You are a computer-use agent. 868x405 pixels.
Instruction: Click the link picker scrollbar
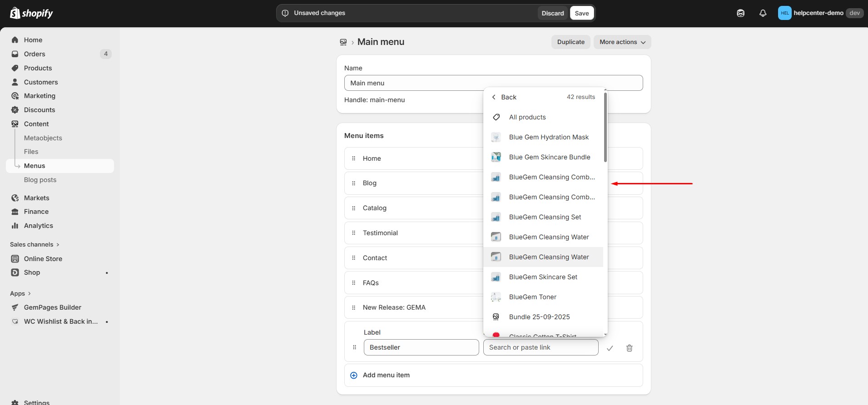tap(605, 128)
